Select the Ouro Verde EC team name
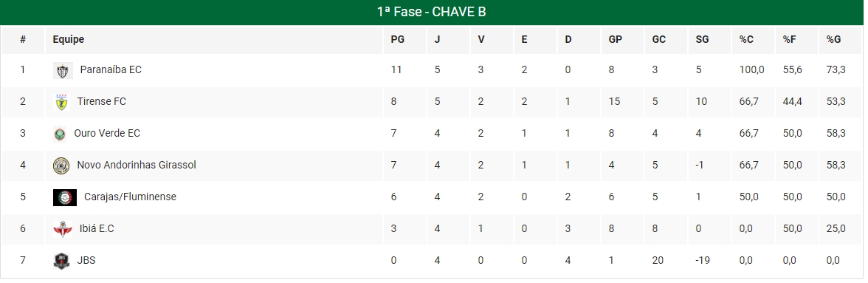868x283 pixels. coord(108,134)
